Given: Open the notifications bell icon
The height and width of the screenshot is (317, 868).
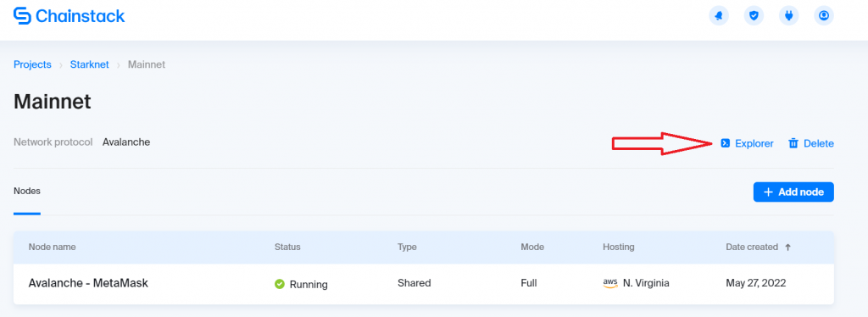Looking at the screenshot, I should (719, 16).
